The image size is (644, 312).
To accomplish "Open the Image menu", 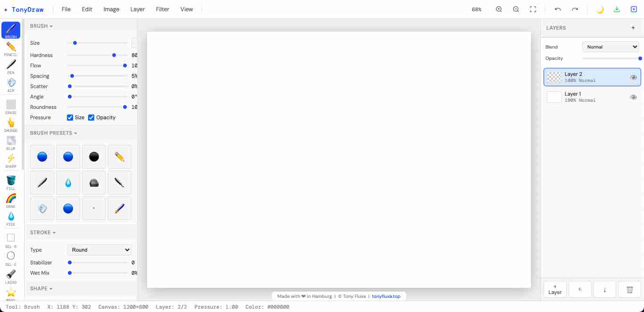I will (x=111, y=9).
